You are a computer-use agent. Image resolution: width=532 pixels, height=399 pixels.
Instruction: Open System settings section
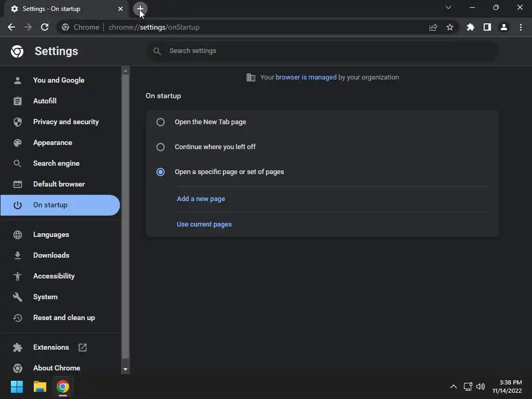[60, 297]
